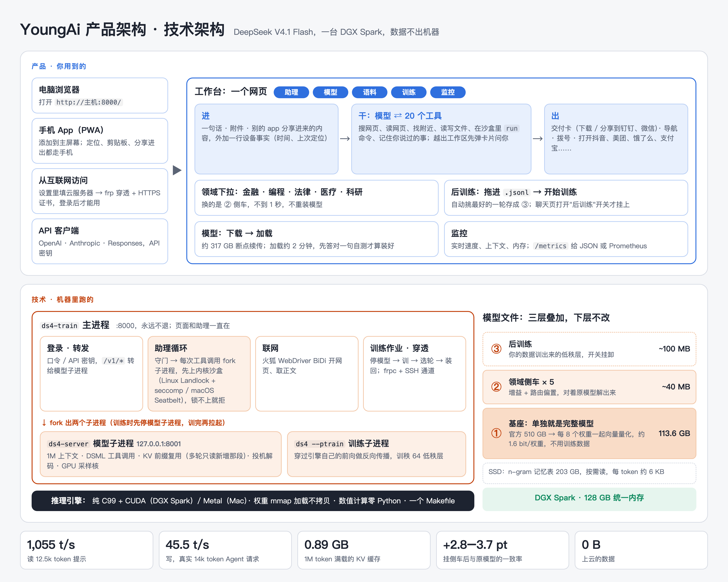Click the circled number 1 icon beside 基座
This screenshot has width=728, height=582.
[x=496, y=433]
